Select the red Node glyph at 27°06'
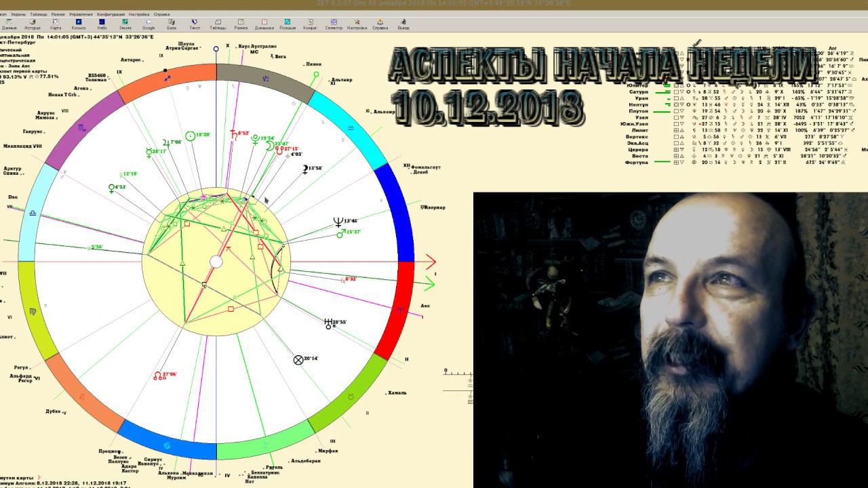 (158, 375)
